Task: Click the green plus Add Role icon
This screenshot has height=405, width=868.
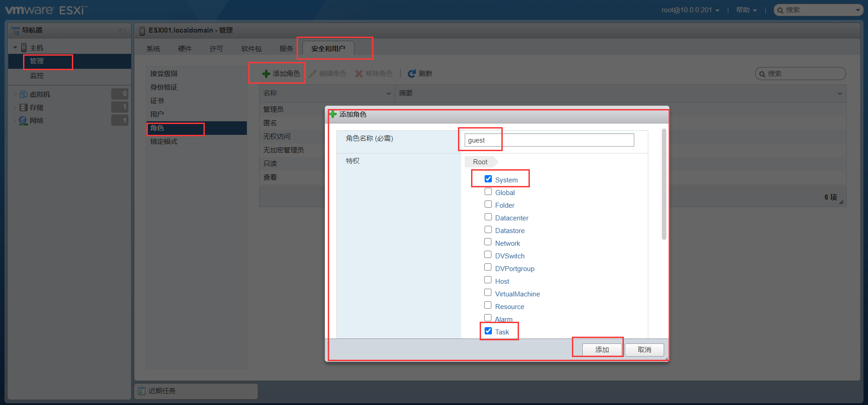Action: tap(266, 74)
